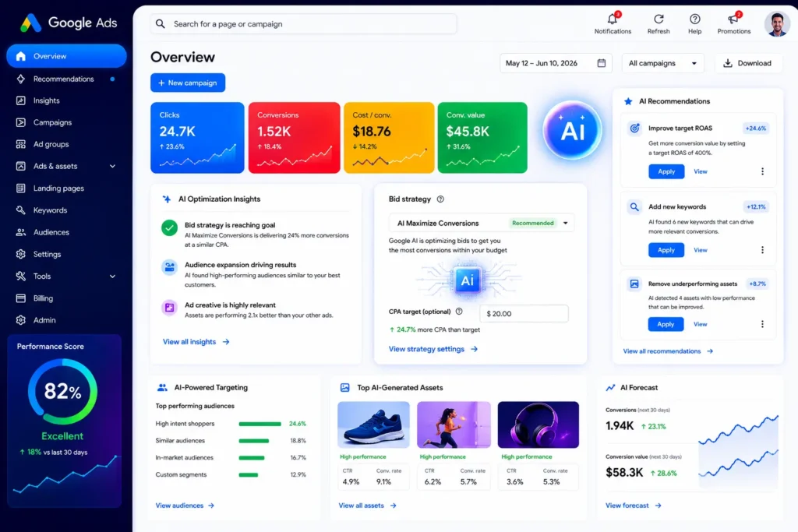Open the Notifications bell icon
This screenshot has width=798, height=532.
tap(613, 19)
